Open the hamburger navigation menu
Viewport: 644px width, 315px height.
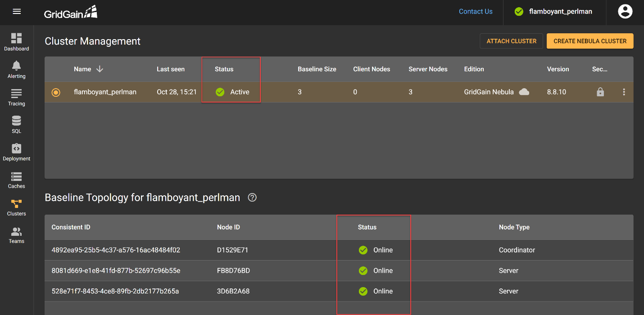[x=17, y=12]
